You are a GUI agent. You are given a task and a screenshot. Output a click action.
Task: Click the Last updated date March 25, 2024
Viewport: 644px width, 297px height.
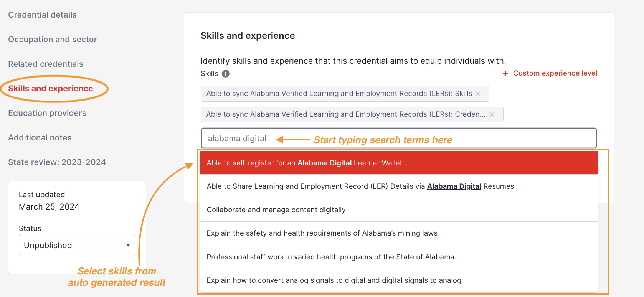point(49,207)
